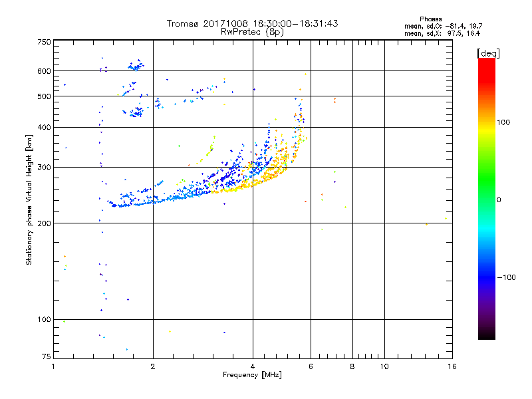
Task: Select the 'mean, sd,O: -81.4, 19.7' line
Action: [443, 26]
